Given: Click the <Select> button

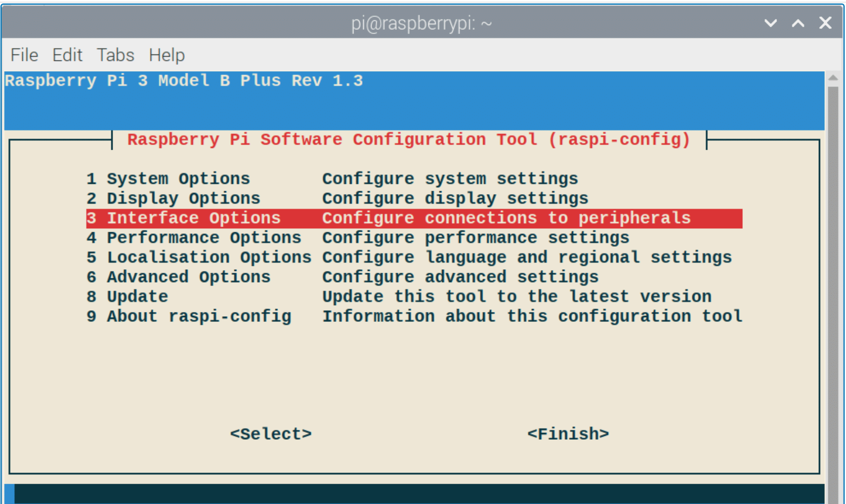Looking at the screenshot, I should [271, 434].
